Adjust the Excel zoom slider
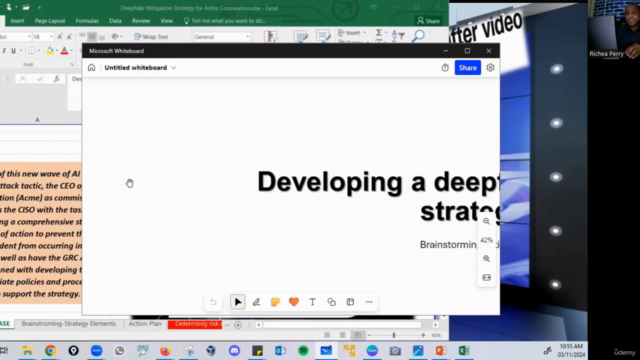This screenshot has height=360, width=640. tap(394, 335)
